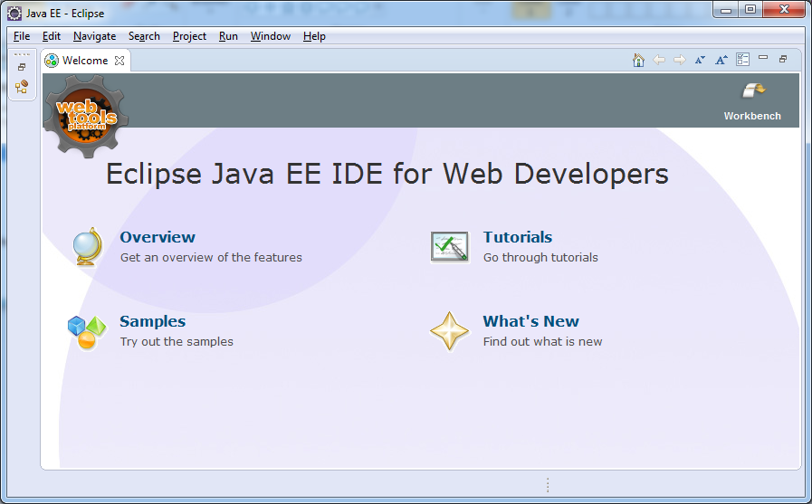
Task: Click the Home icon in Welcome toolbar
Action: pos(638,60)
